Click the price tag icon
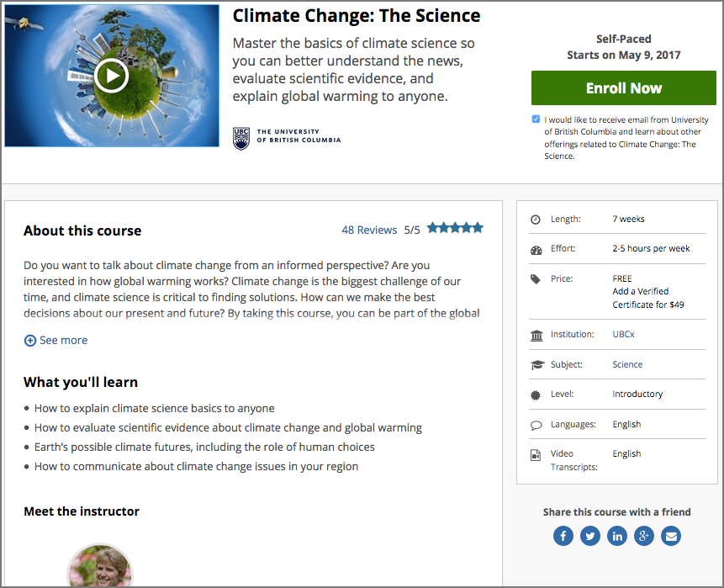724x588 pixels. pos(536,279)
